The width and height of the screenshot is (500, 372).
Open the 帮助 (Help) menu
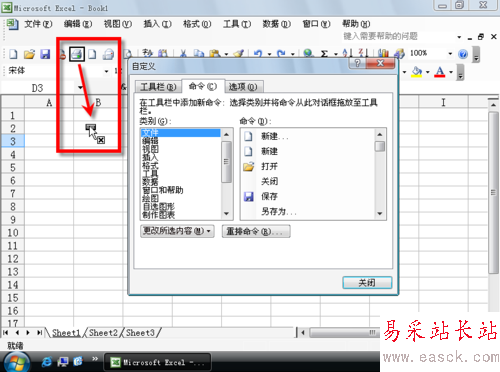click(356, 24)
